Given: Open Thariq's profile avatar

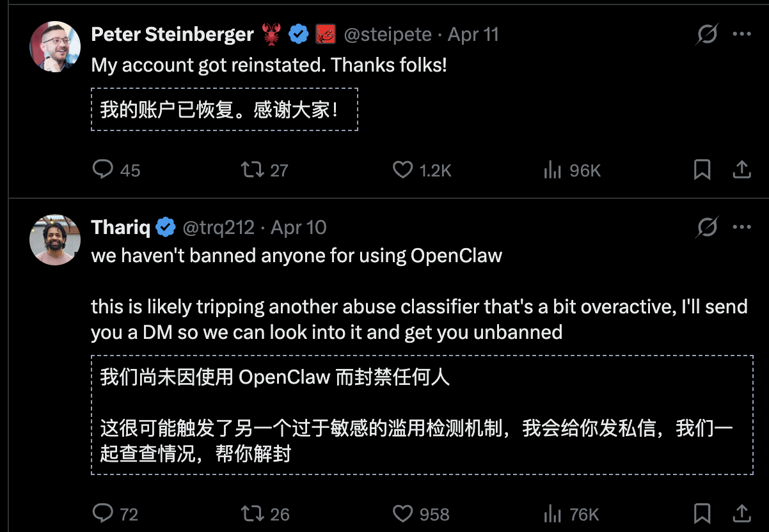Looking at the screenshot, I should pyautogui.click(x=55, y=239).
